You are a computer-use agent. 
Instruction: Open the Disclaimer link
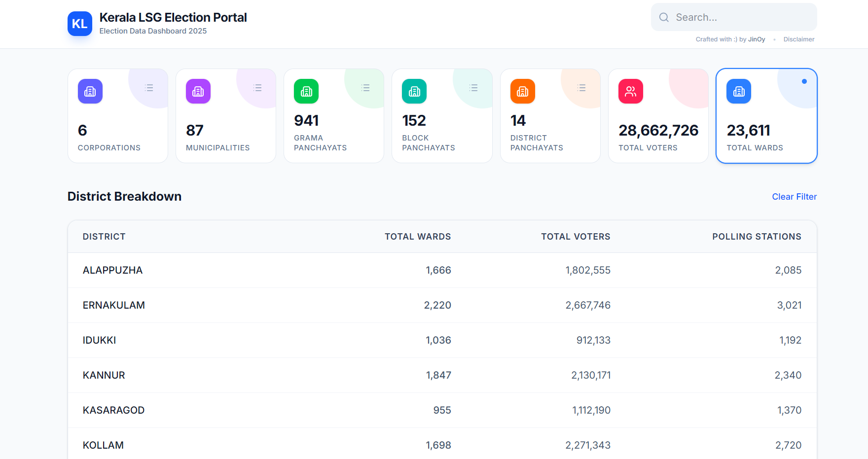(798, 39)
